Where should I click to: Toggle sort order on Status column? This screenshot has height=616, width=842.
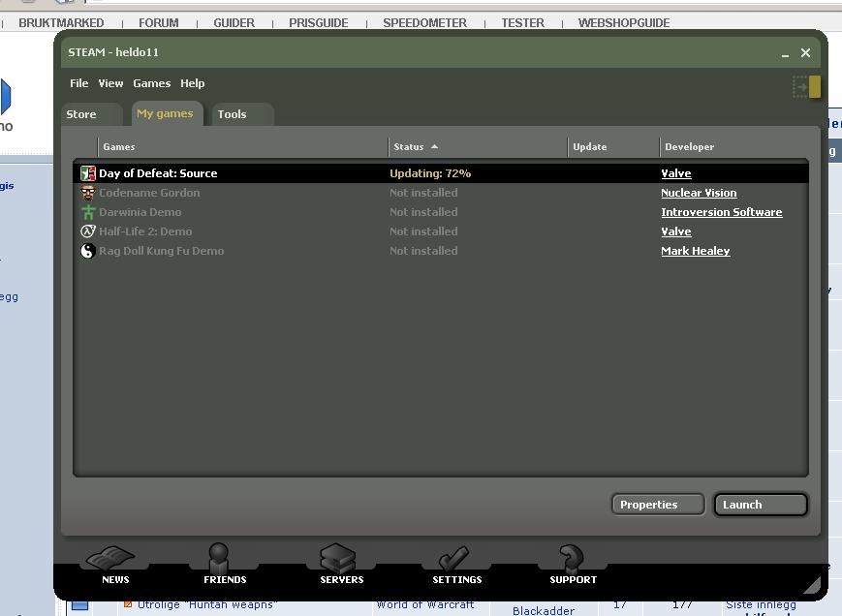(478, 146)
